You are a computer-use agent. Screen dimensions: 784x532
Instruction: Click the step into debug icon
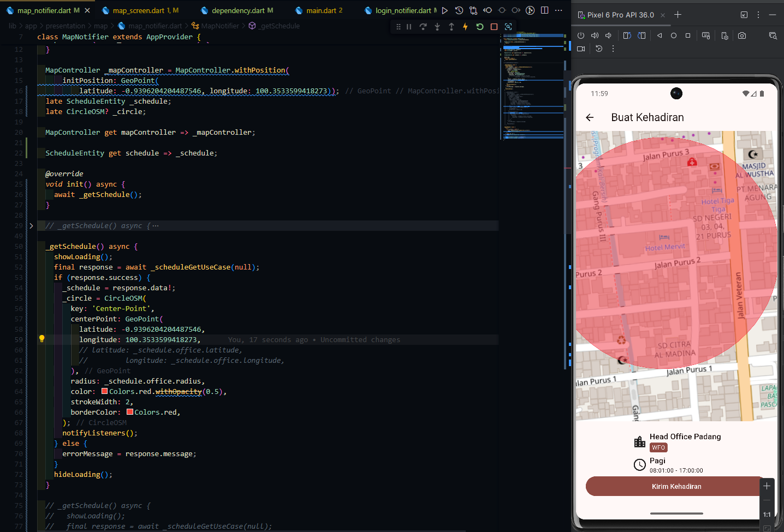point(437,26)
